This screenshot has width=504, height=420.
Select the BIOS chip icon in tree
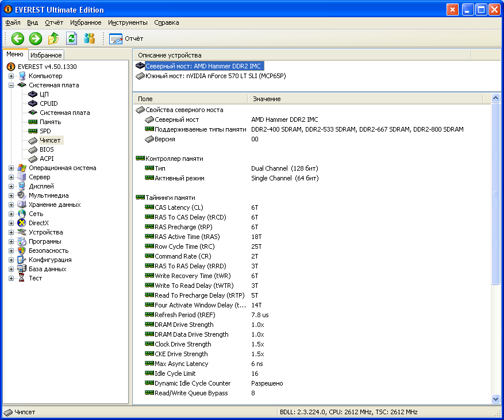33,150
